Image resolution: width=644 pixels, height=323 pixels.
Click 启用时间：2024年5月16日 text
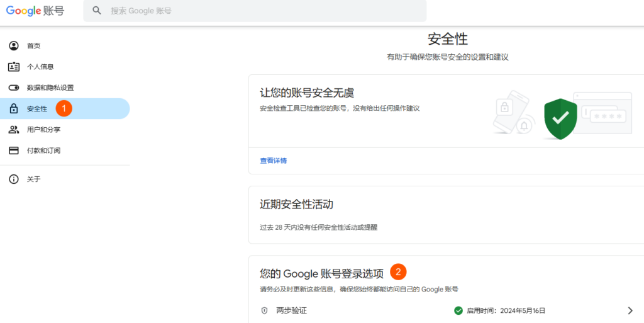(506, 310)
